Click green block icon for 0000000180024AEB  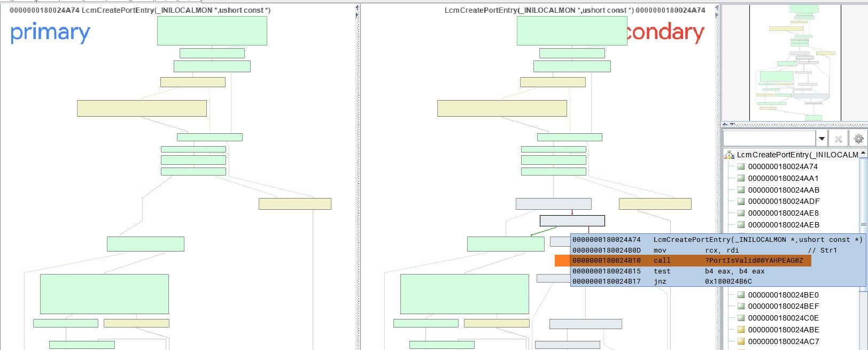pos(741,225)
